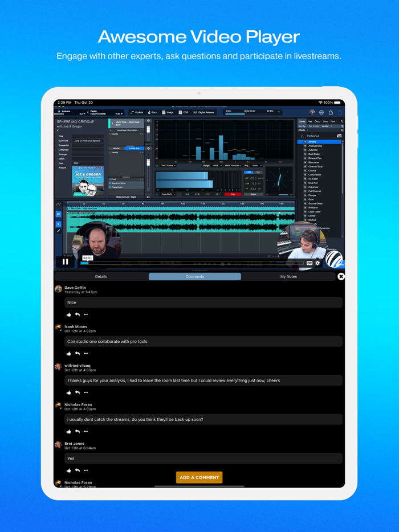This screenshot has height=532, width=399.
Task: Open the Cloud tab in the browser
Action: 317,121
